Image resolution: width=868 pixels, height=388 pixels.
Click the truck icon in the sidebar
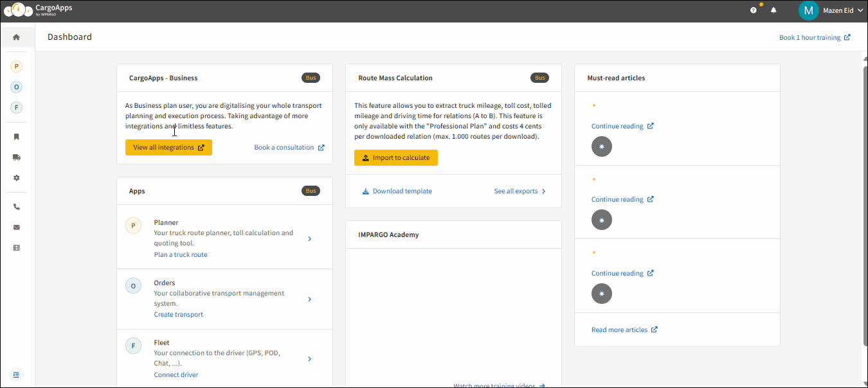click(x=17, y=157)
